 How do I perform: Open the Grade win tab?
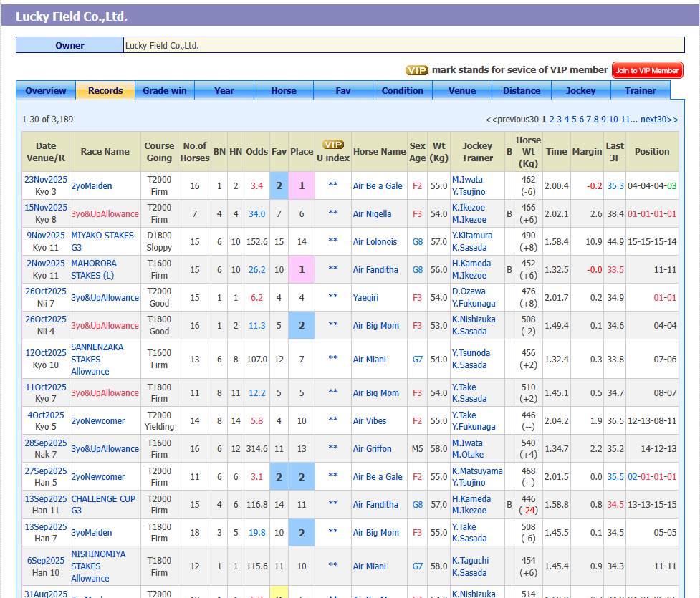click(x=165, y=90)
